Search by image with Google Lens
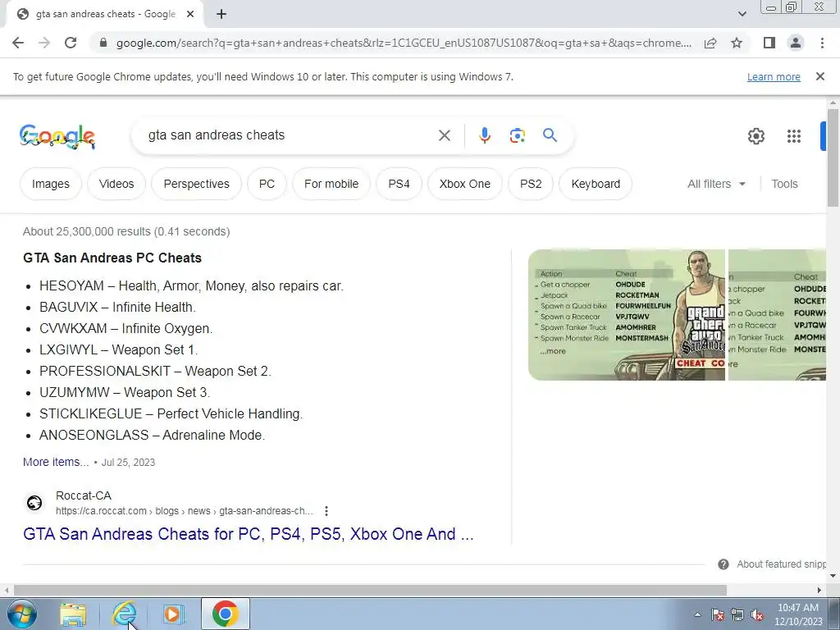 pyautogui.click(x=517, y=135)
